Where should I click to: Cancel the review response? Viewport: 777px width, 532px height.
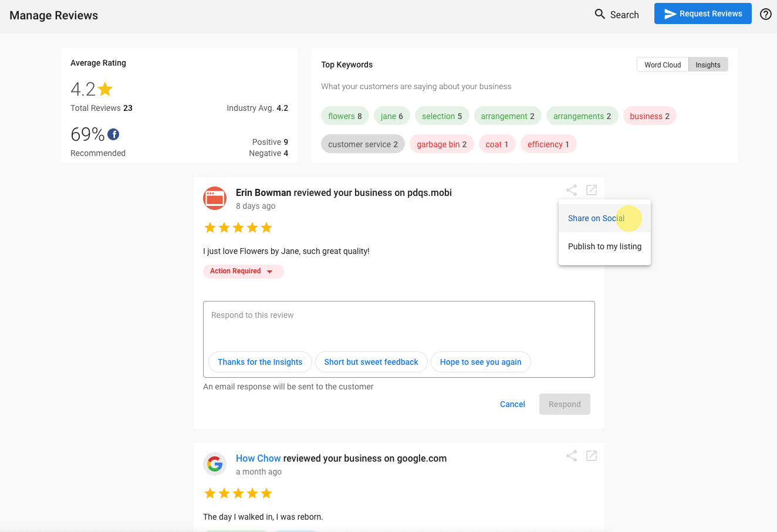(x=512, y=404)
